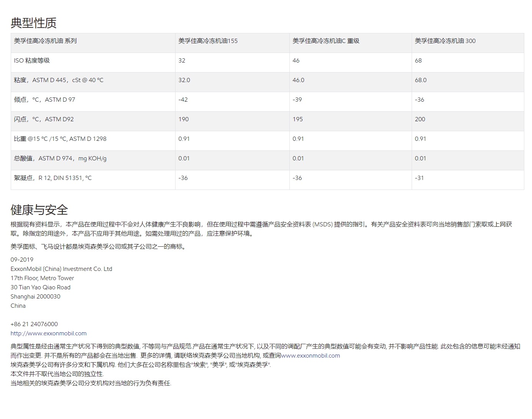The image size is (532, 419).
Task: Click the viscosity value 68.0
Action: coord(420,80)
